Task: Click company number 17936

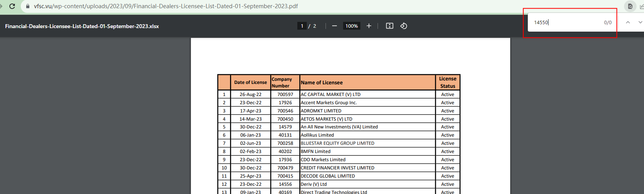Action: [285, 160]
